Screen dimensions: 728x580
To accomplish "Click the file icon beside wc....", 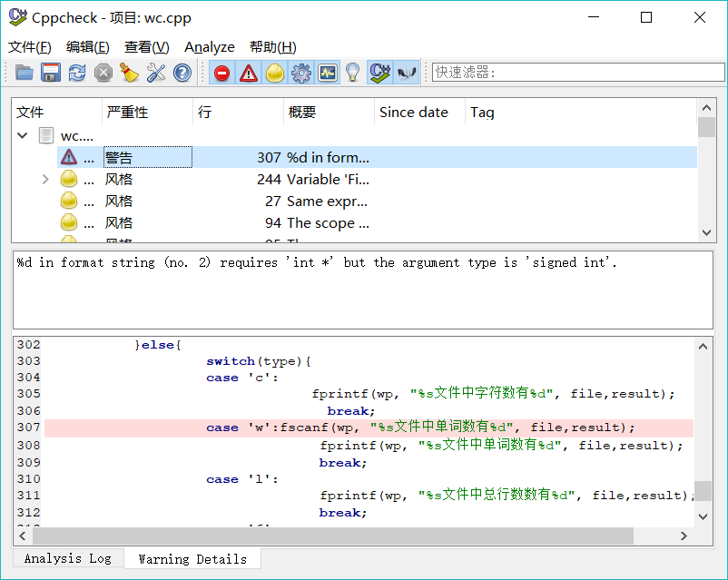I will (46, 135).
